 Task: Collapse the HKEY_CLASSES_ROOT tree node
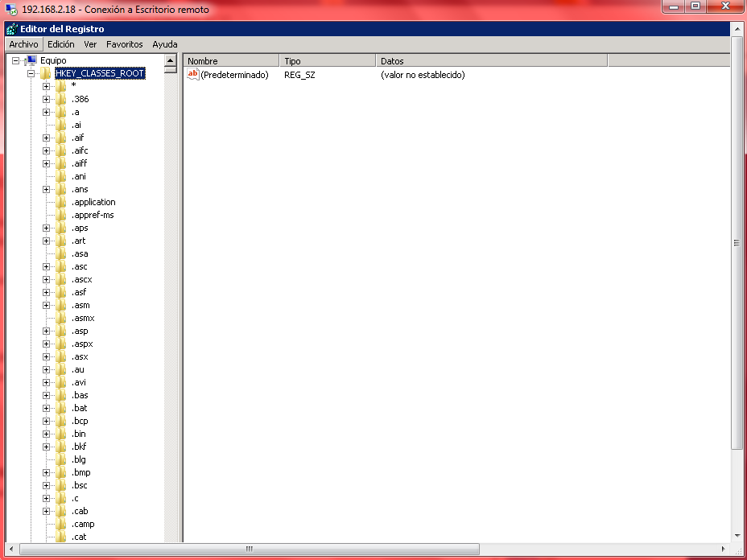tap(31, 73)
